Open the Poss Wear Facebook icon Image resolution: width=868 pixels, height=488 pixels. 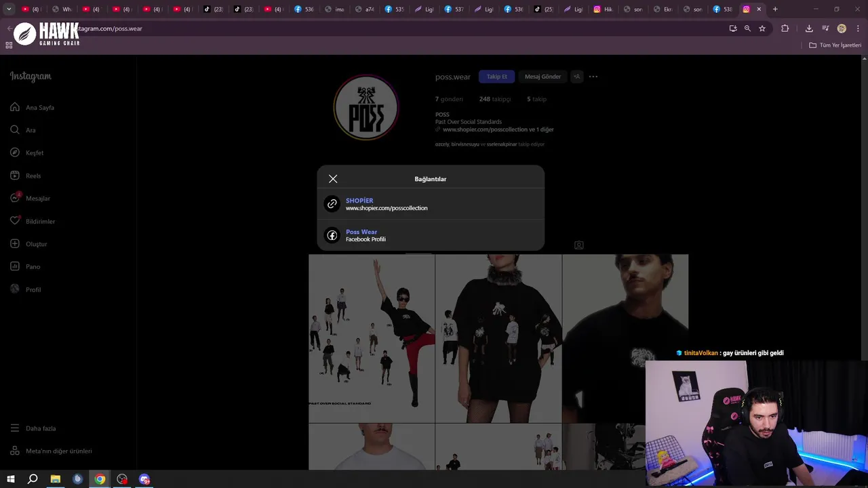[x=332, y=235]
